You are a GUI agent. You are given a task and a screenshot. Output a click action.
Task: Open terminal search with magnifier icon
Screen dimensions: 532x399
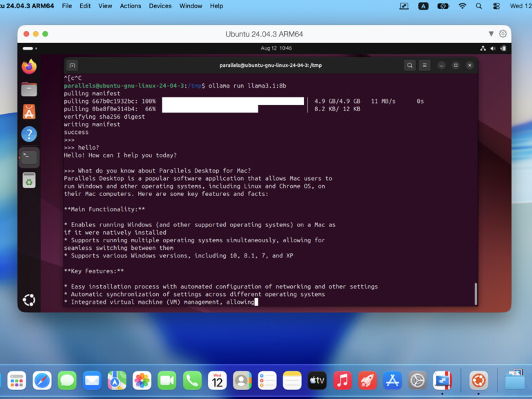[410, 66]
